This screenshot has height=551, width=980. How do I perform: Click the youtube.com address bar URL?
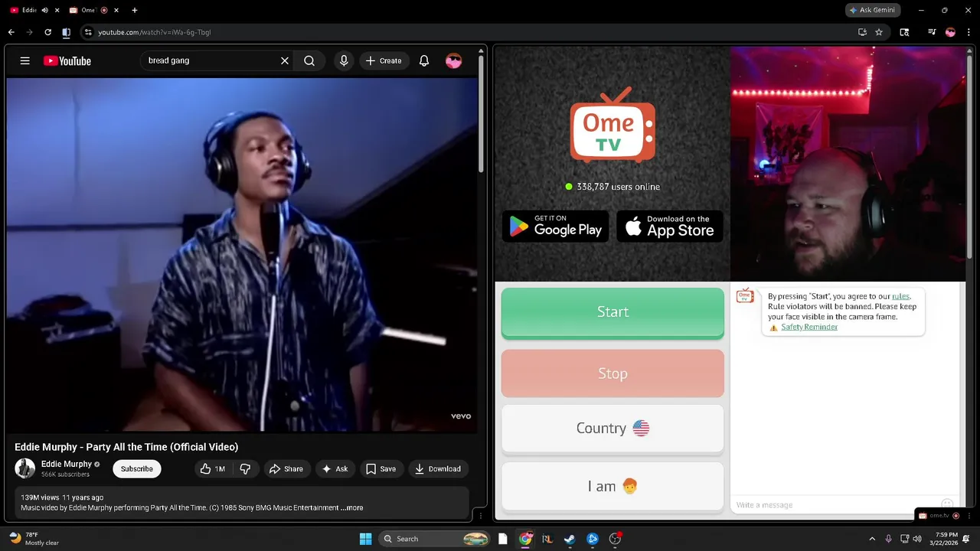click(154, 32)
